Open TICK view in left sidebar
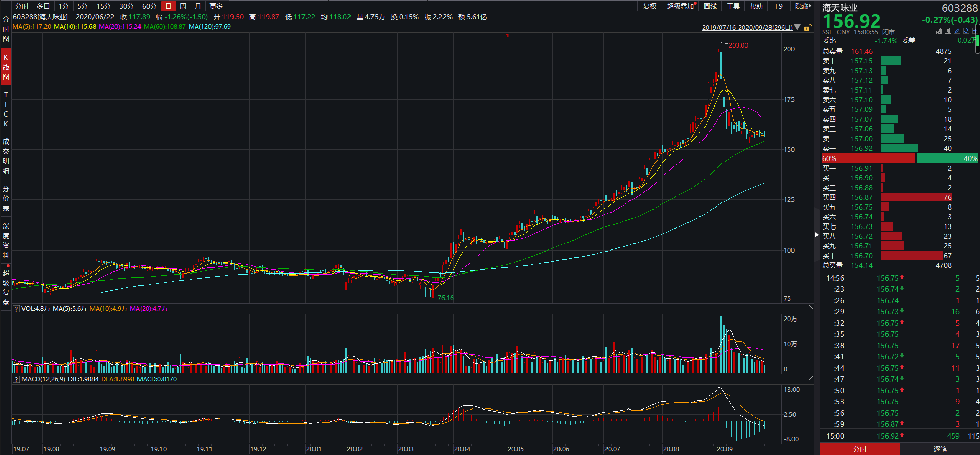 pos(6,109)
